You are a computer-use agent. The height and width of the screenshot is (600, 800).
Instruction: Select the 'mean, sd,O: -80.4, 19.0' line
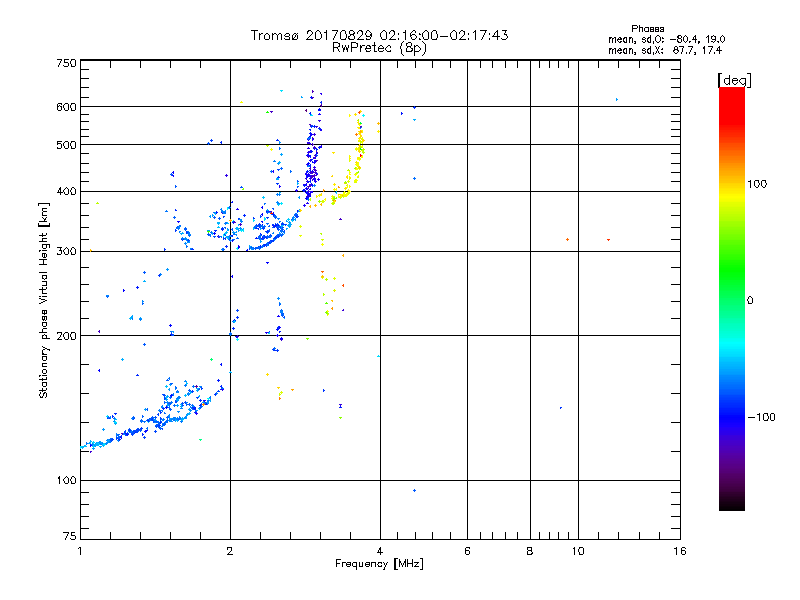click(x=667, y=39)
